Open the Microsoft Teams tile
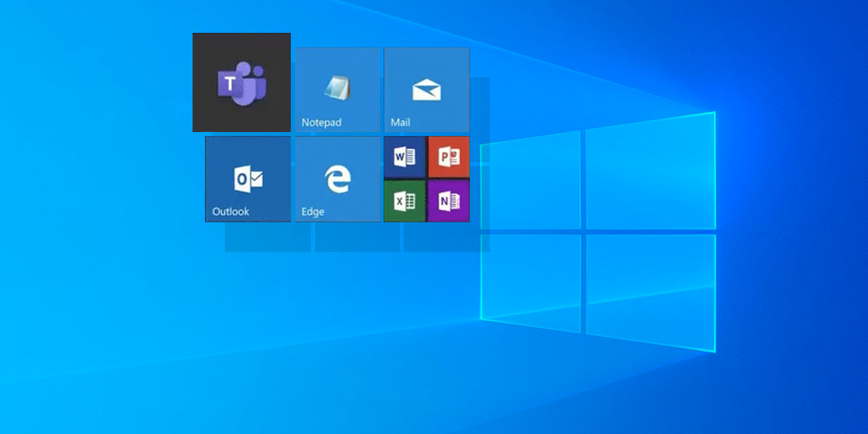The height and width of the screenshot is (434, 868). click(x=241, y=82)
